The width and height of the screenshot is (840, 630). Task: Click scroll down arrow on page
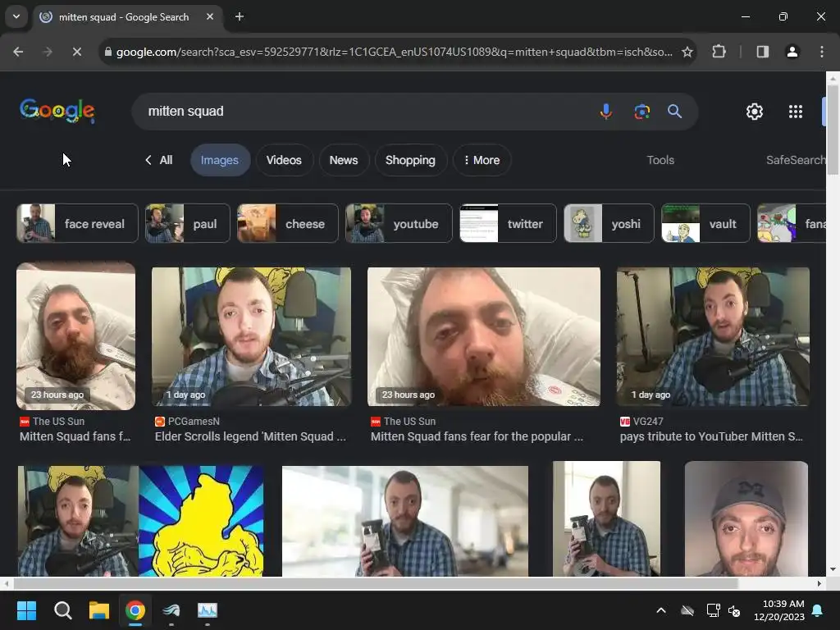(833, 569)
